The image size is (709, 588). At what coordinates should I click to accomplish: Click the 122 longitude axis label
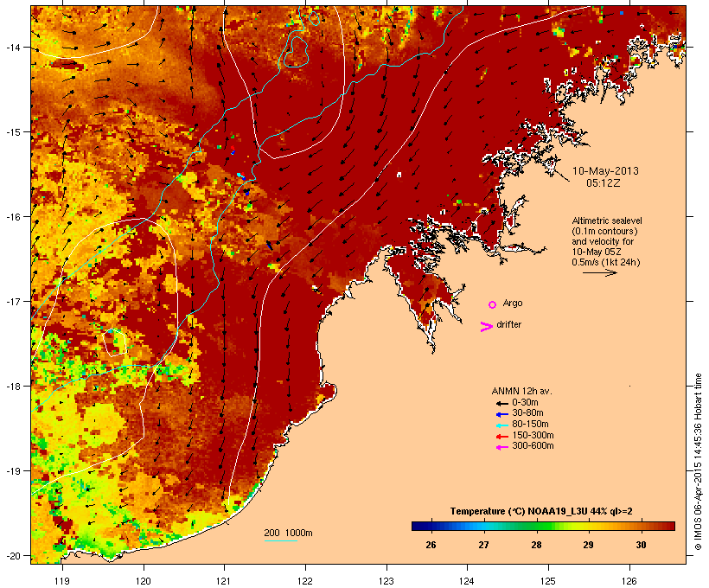point(305,581)
